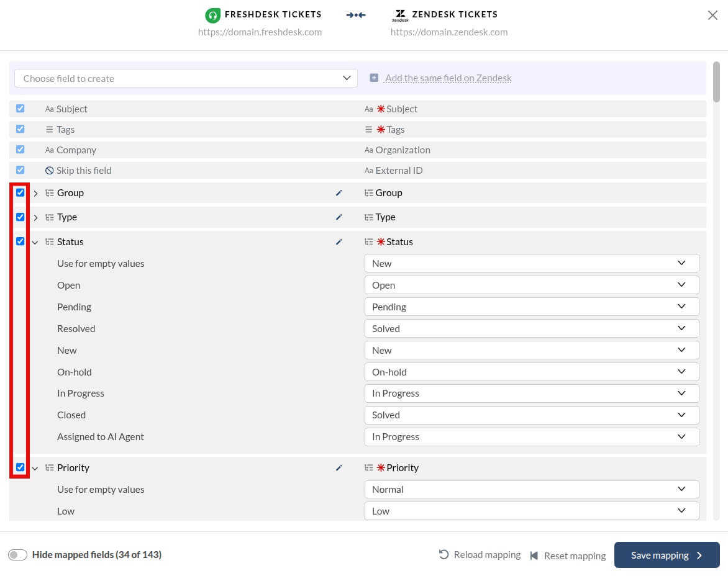Viewport: 728px width, 576px height.
Task: Click the Save mapping button
Action: (x=667, y=555)
